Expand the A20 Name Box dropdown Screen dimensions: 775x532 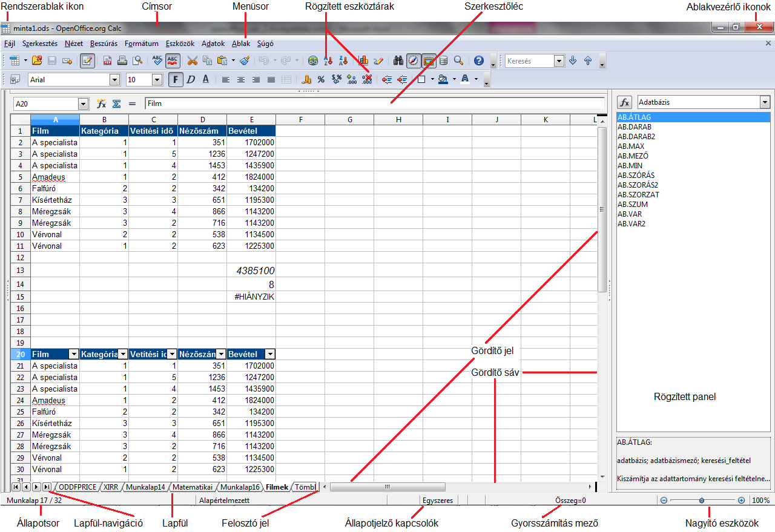(x=84, y=103)
